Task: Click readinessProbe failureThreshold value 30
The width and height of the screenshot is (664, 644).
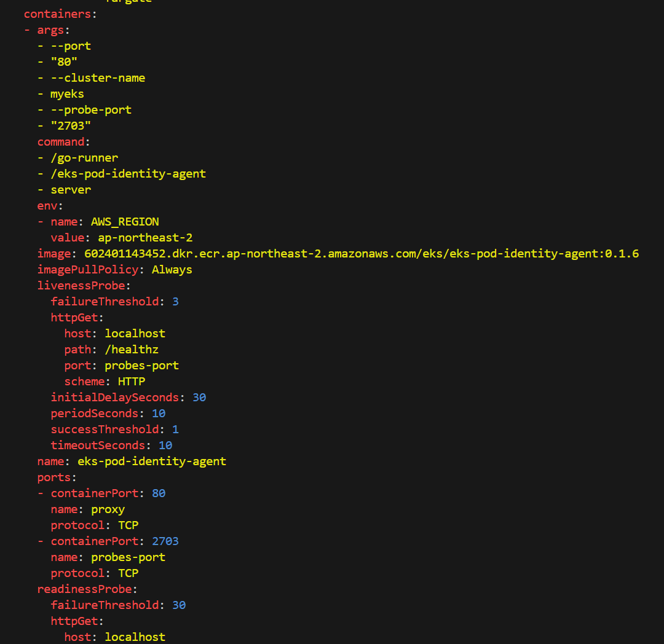Action: point(179,605)
